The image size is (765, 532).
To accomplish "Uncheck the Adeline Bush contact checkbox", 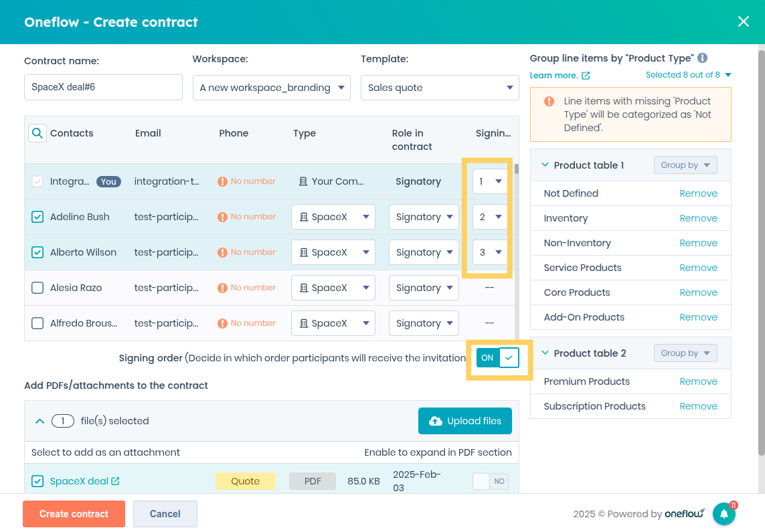I will [x=37, y=217].
